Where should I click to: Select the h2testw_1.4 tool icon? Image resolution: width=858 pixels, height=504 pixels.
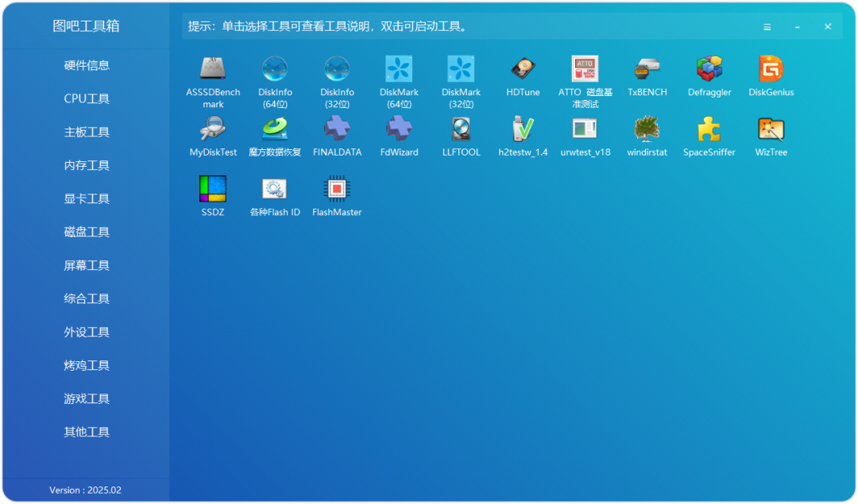(523, 129)
